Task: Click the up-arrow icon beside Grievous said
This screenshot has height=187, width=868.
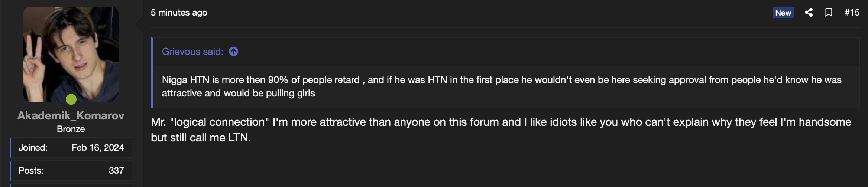Action: (233, 52)
